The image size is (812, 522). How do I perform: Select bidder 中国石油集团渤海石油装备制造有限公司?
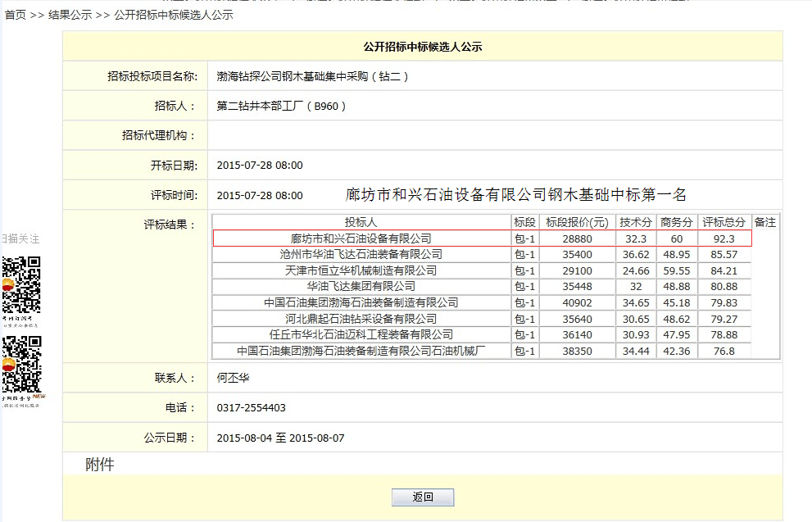tap(361, 302)
